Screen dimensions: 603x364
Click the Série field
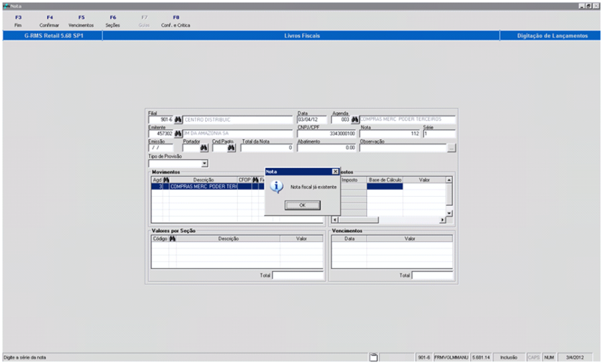[x=439, y=134]
